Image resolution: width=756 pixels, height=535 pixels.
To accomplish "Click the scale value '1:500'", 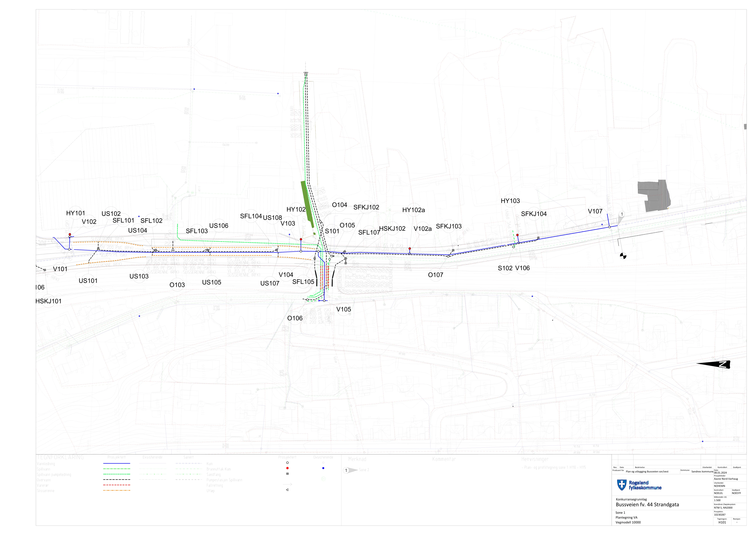I will pyautogui.click(x=717, y=500).
